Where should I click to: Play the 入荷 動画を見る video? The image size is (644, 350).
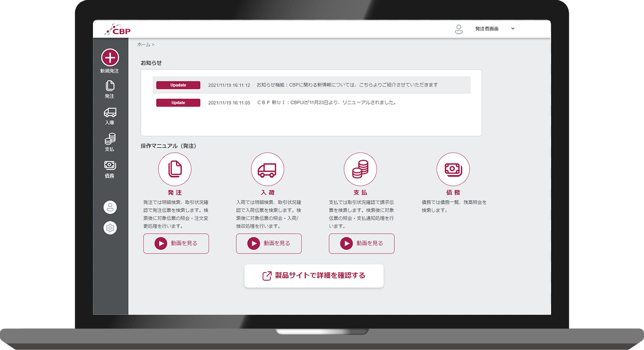269,243
